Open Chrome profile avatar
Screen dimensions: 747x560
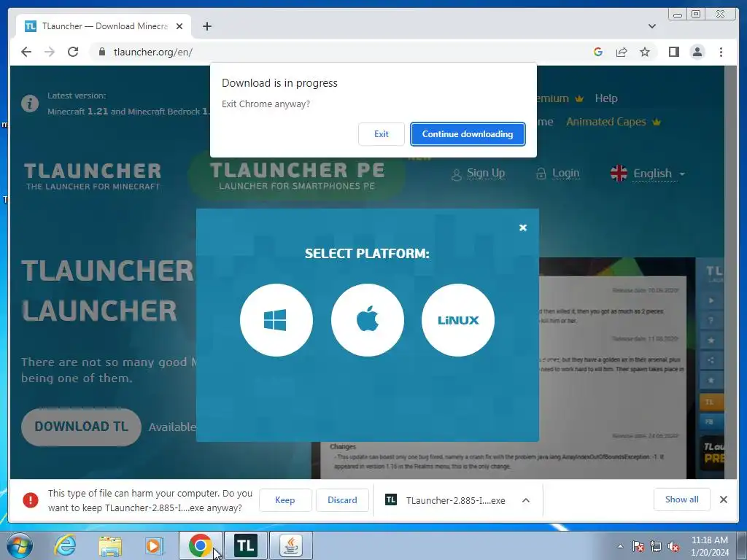(x=697, y=52)
